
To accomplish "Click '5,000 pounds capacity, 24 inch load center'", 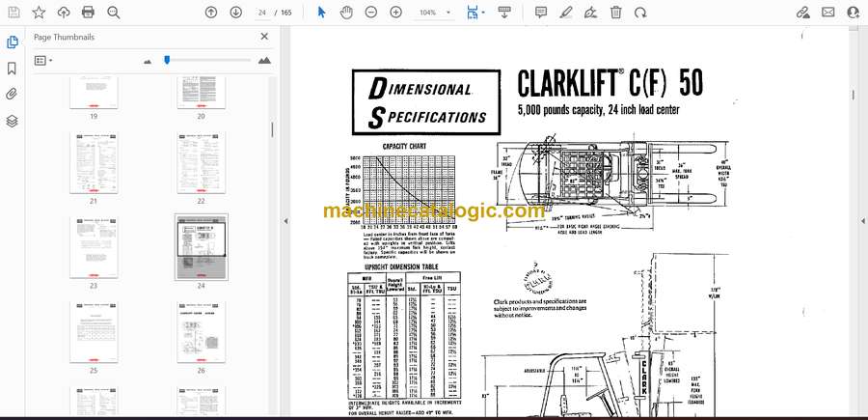I will 598,110.
